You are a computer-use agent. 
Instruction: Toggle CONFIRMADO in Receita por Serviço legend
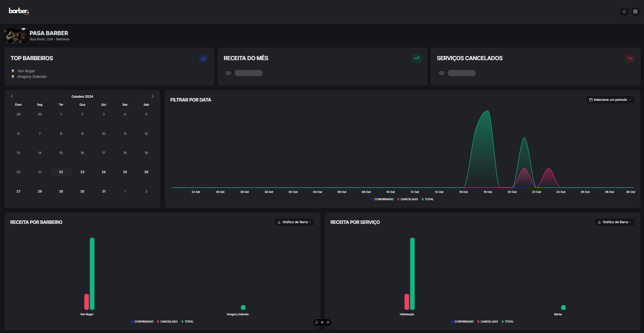462,322
